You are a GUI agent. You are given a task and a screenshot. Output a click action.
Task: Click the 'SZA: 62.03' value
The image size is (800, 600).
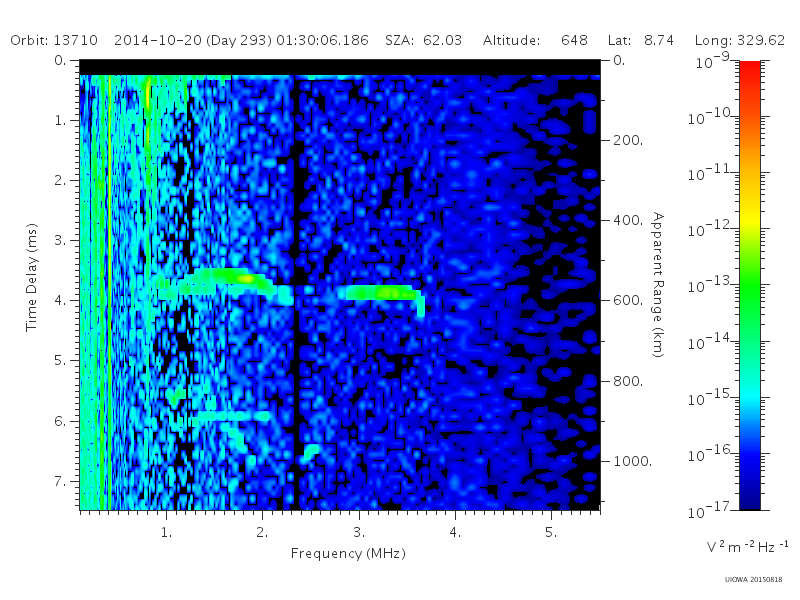click(423, 40)
